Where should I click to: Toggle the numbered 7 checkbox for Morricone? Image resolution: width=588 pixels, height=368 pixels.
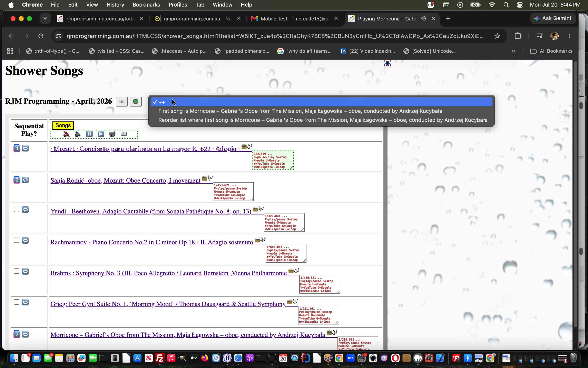pos(17,334)
